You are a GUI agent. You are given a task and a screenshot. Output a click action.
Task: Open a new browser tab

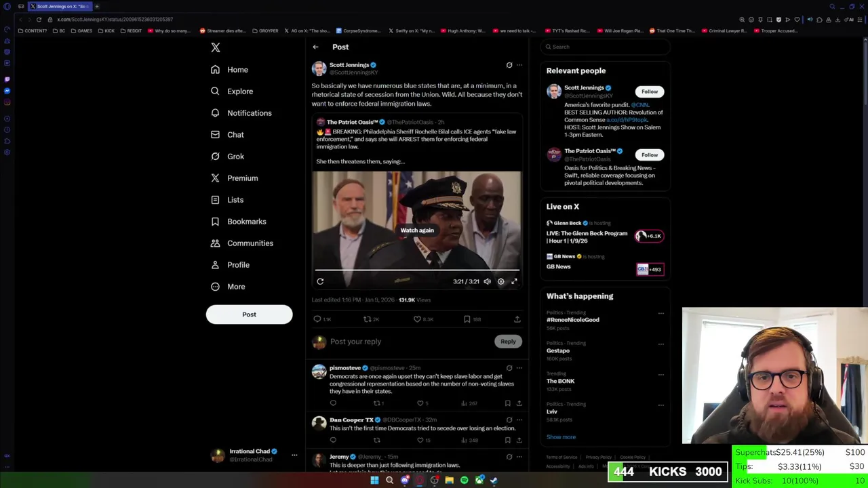click(97, 6)
